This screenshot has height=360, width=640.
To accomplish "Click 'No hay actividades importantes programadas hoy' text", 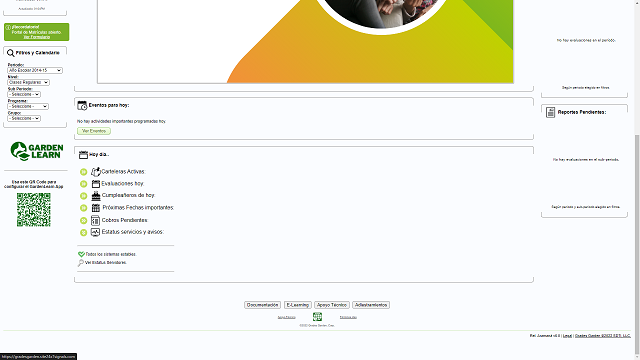I will (121, 121).
